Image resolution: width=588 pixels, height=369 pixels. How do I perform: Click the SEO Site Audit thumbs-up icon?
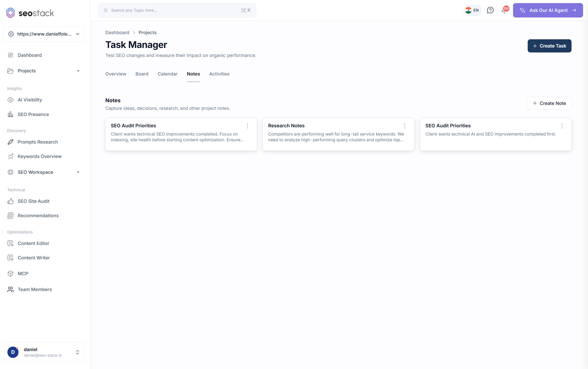pyautogui.click(x=10, y=201)
